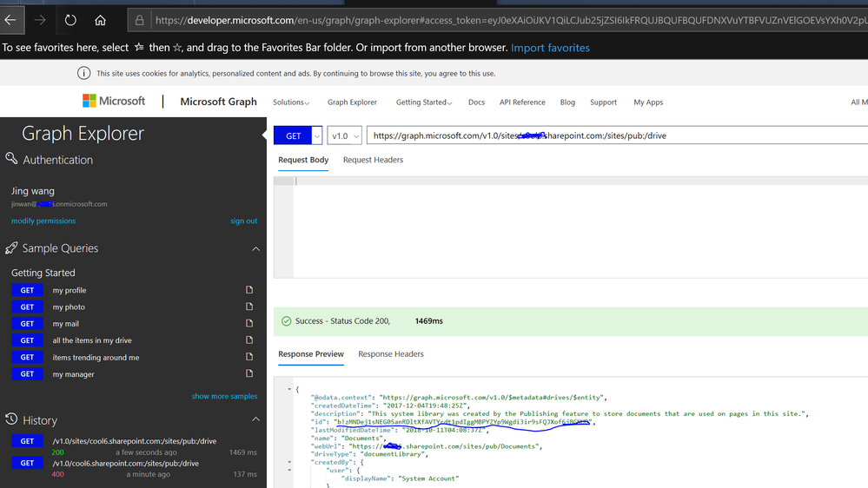868x488 pixels.
Task: Run the my mail sample query
Action: coord(27,323)
